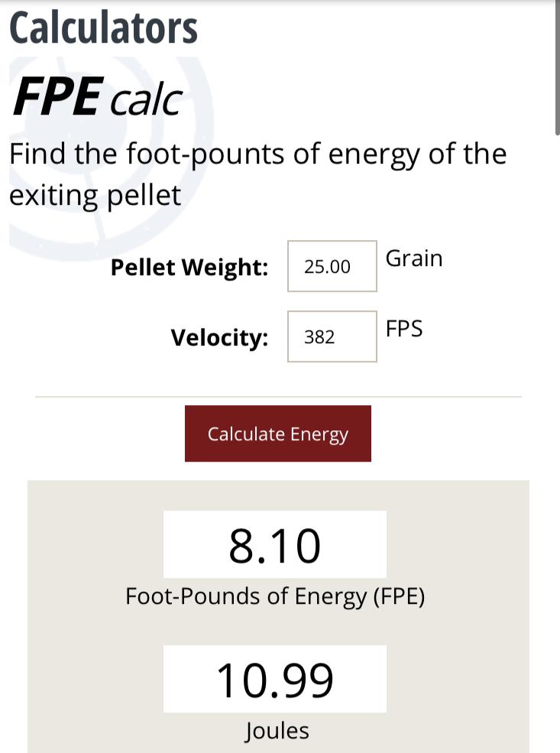Image resolution: width=560 pixels, height=753 pixels.
Task: Click the horizontal divider above the button
Action: (278, 397)
